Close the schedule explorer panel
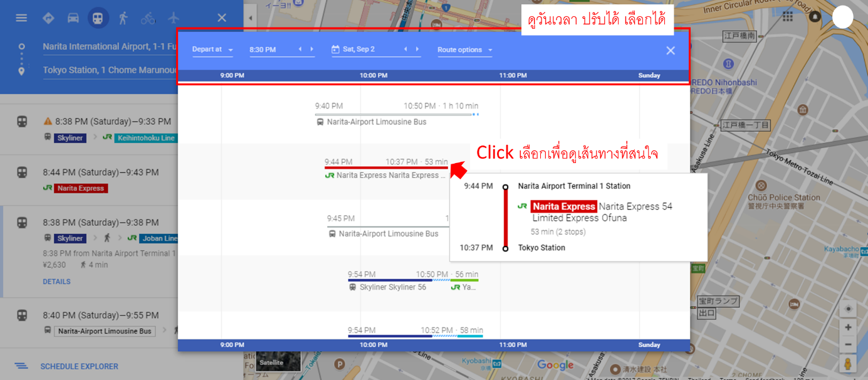868x380 pixels. (x=671, y=51)
